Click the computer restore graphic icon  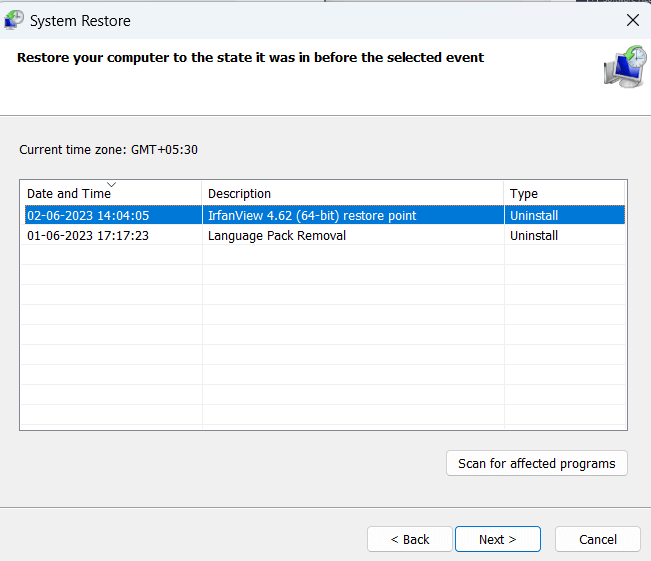[625, 67]
